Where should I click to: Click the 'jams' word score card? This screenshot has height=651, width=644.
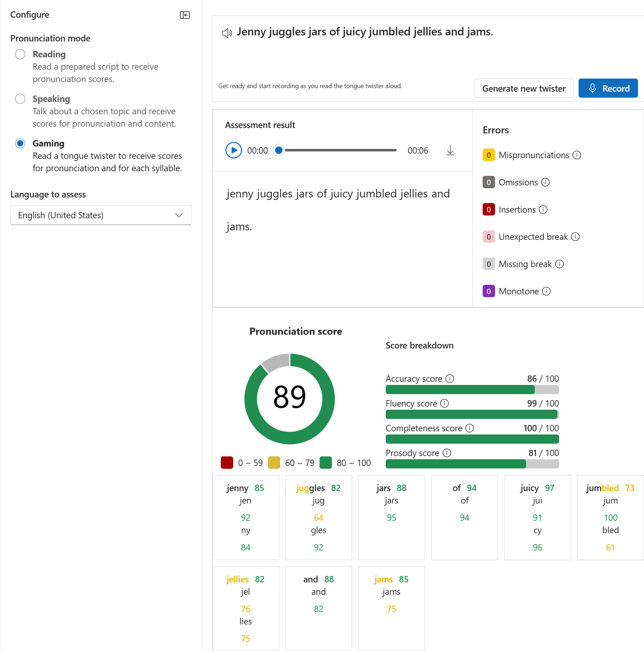[391, 609]
